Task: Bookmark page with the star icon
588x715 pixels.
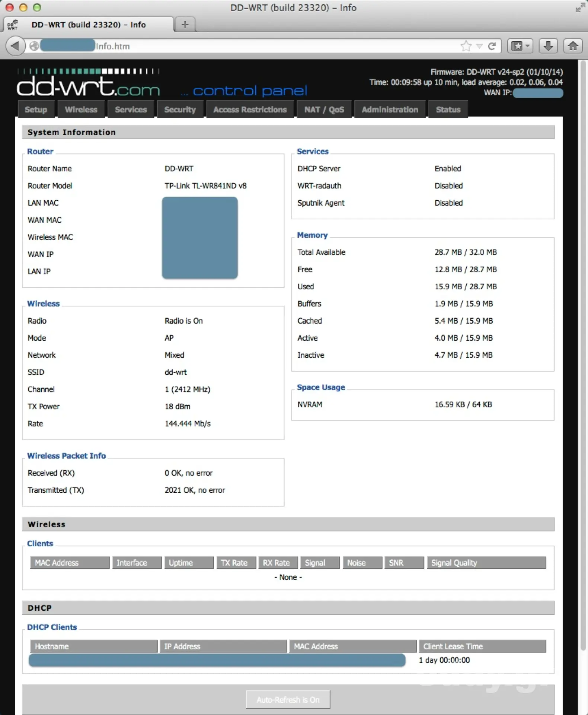Action: click(x=466, y=46)
